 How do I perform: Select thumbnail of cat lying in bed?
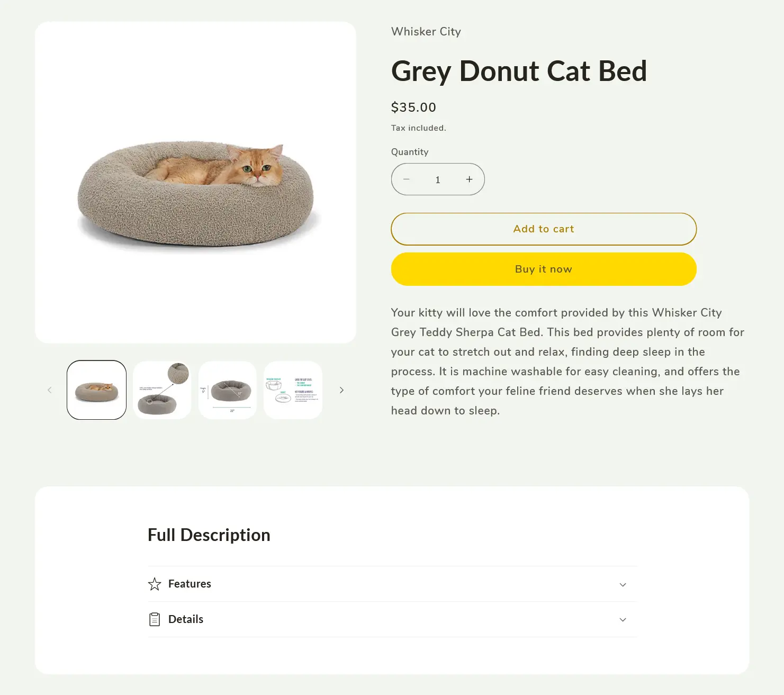(x=97, y=390)
